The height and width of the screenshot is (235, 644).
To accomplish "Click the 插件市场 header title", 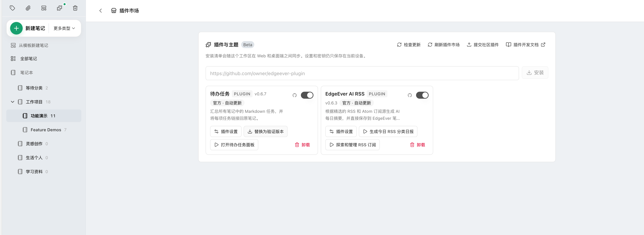I will 129,11.
